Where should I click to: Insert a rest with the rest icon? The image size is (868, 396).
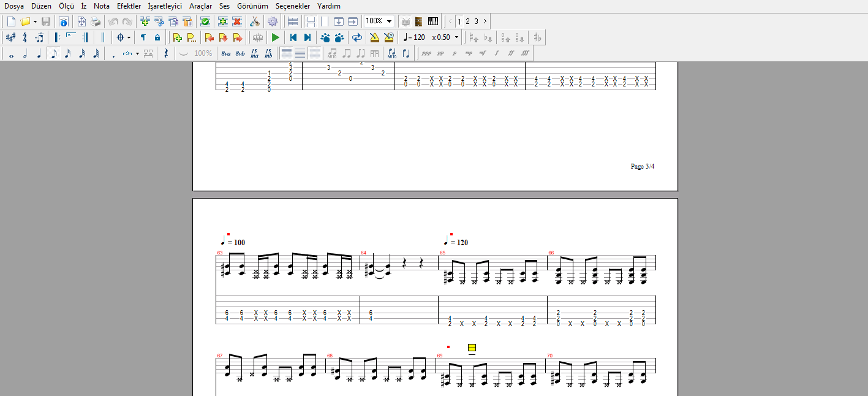[166, 53]
